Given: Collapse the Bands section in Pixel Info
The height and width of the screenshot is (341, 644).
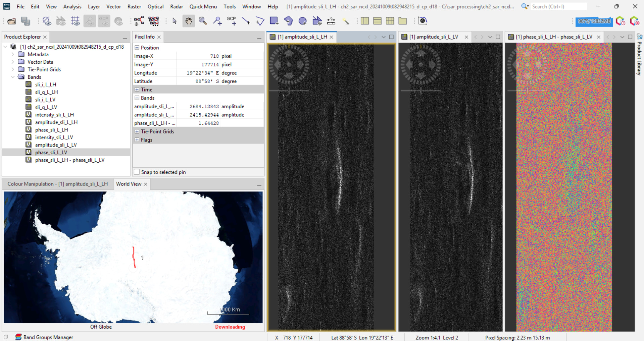Looking at the screenshot, I should 137,98.
